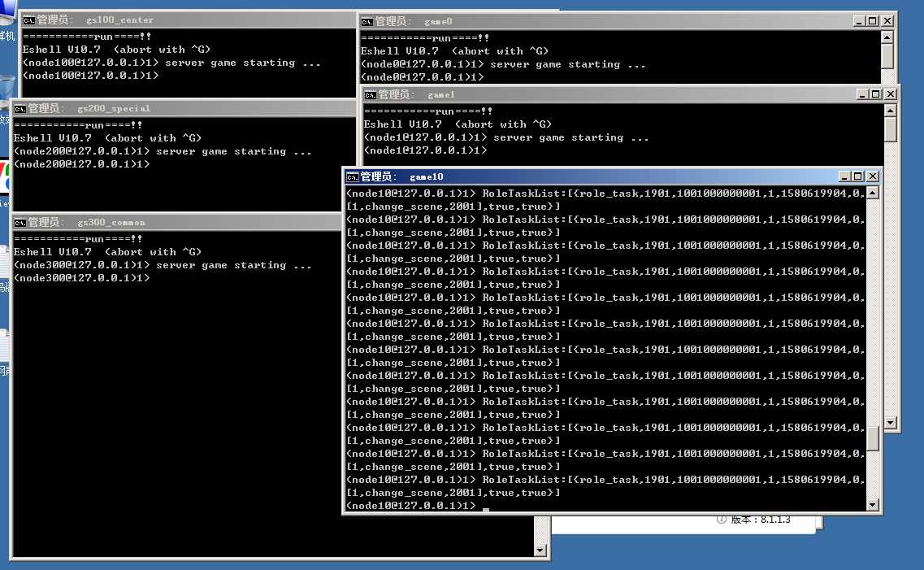Image resolution: width=924 pixels, height=570 pixels.
Task: Minimize the game0 console window
Action: click(x=859, y=21)
